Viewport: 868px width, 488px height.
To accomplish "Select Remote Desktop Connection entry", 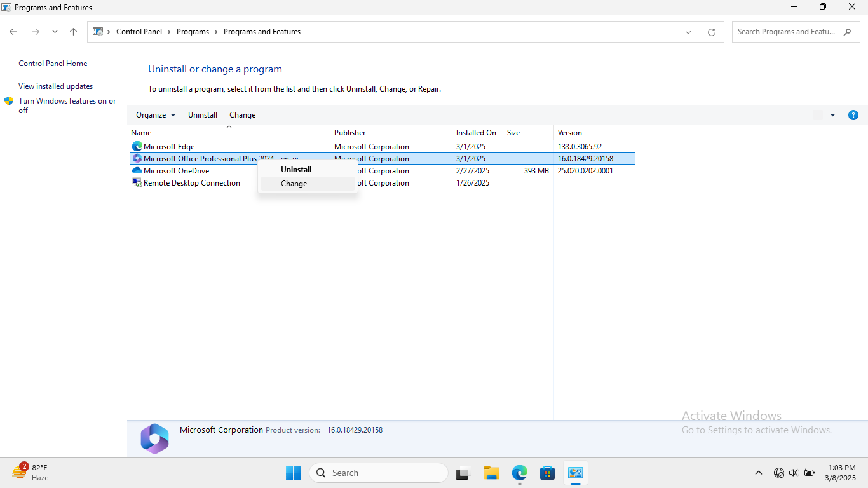I will [382, 183].
